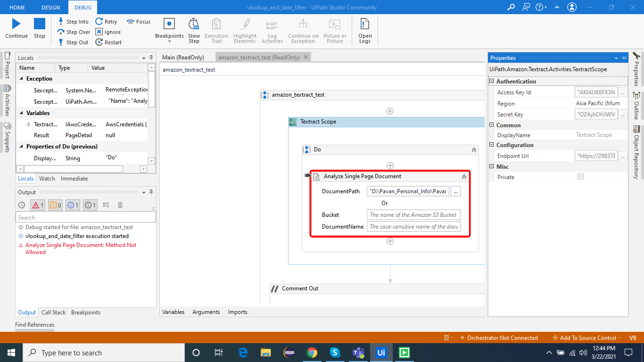Screen dimensions: 644x362
Task: Stop the debugging session
Action: (x=40, y=28)
